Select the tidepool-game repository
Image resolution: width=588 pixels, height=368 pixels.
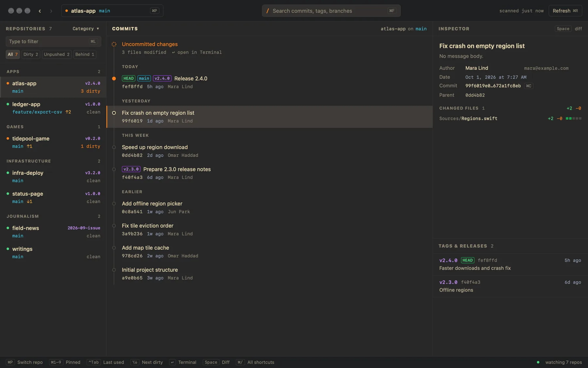pyautogui.click(x=53, y=142)
